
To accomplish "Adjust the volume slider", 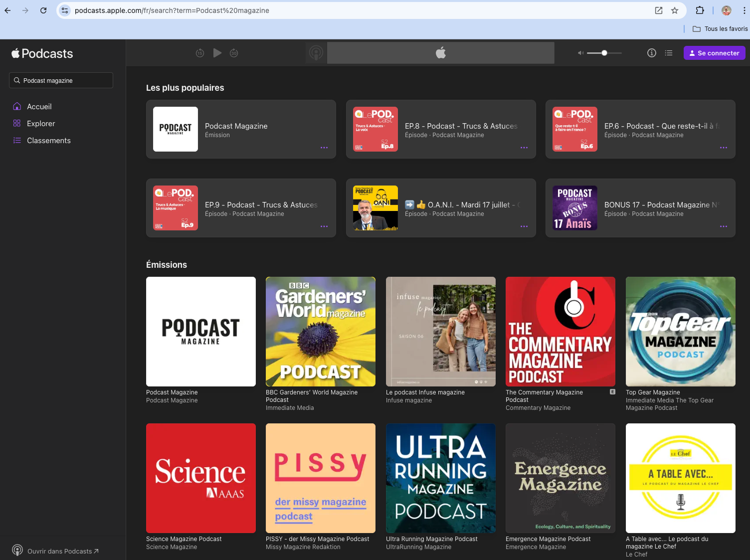I will (x=603, y=52).
